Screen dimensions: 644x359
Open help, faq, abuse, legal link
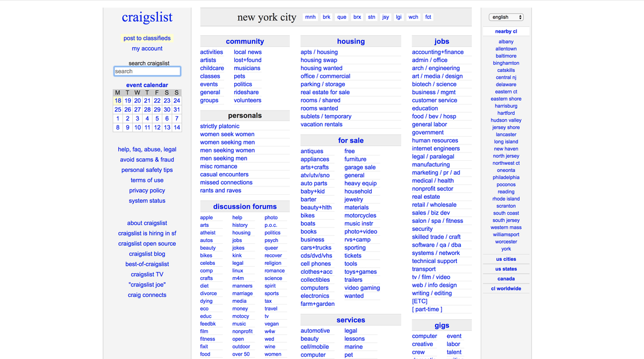pos(147,149)
